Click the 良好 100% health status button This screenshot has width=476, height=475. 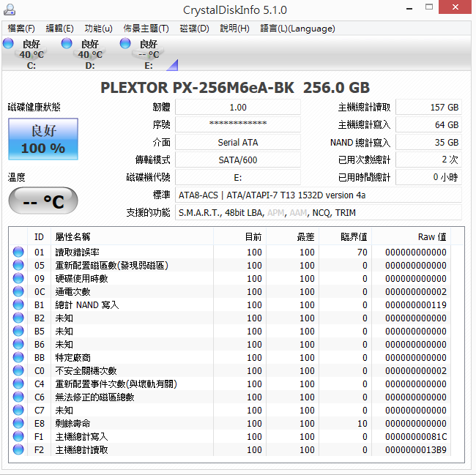(x=42, y=140)
